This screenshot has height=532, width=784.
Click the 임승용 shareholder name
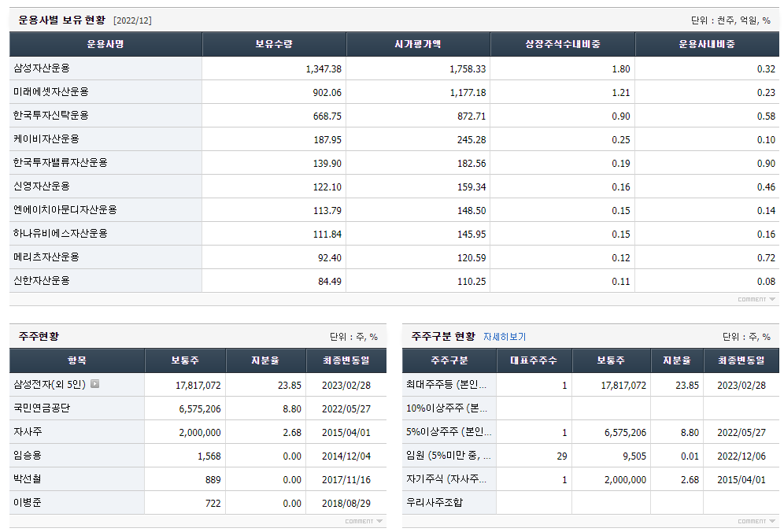(x=28, y=456)
